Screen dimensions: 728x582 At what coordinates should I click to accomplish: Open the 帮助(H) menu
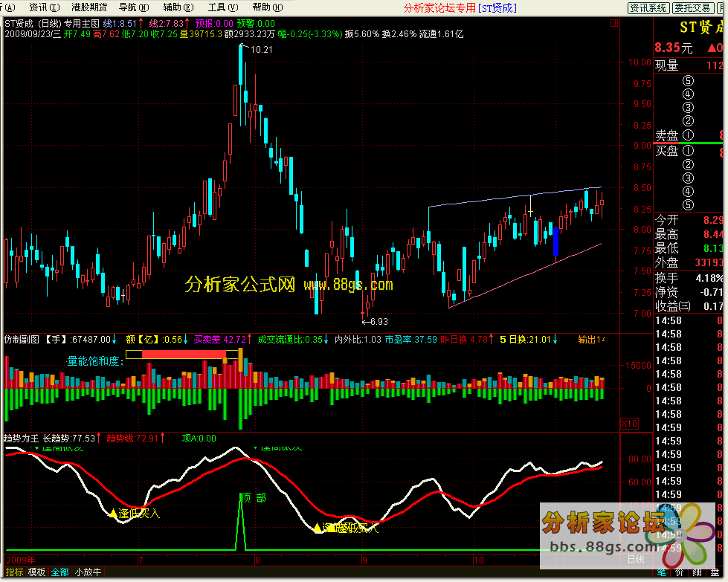(x=268, y=7)
